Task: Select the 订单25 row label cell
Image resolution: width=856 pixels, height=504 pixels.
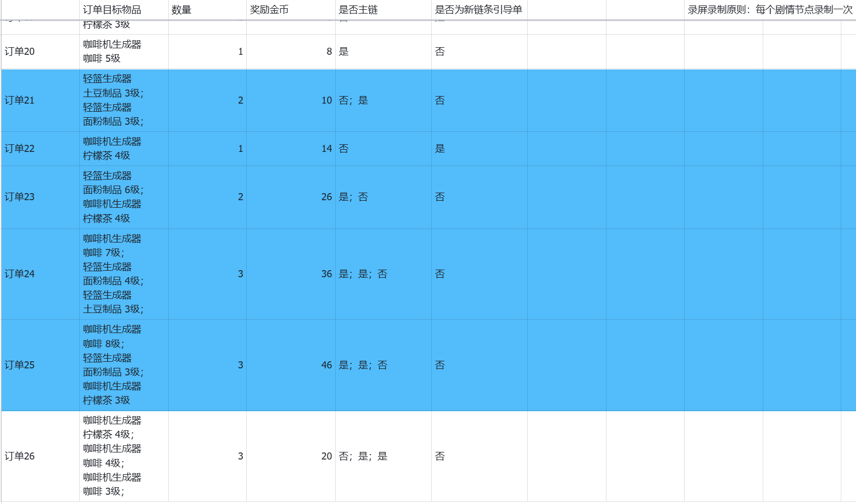Action: coord(41,365)
